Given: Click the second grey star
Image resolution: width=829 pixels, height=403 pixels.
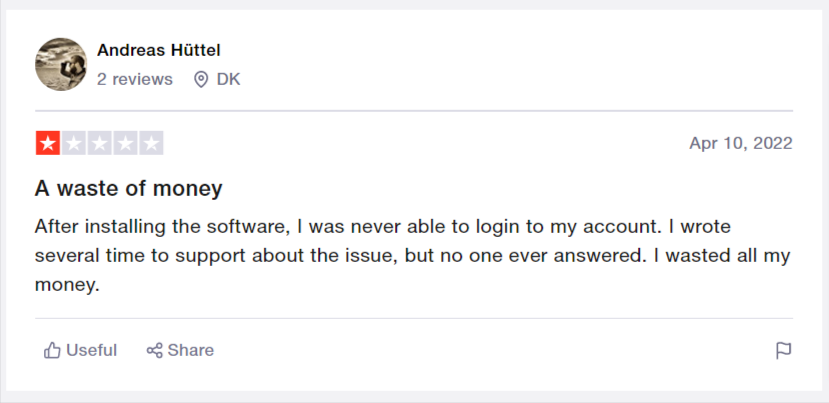Looking at the screenshot, I should (x=73, y=143).
